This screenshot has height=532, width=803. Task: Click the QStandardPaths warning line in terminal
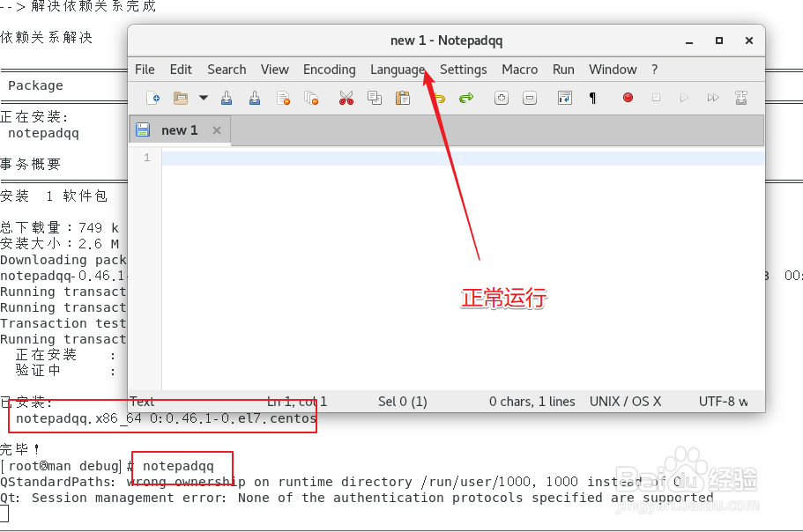click(340, 482)
